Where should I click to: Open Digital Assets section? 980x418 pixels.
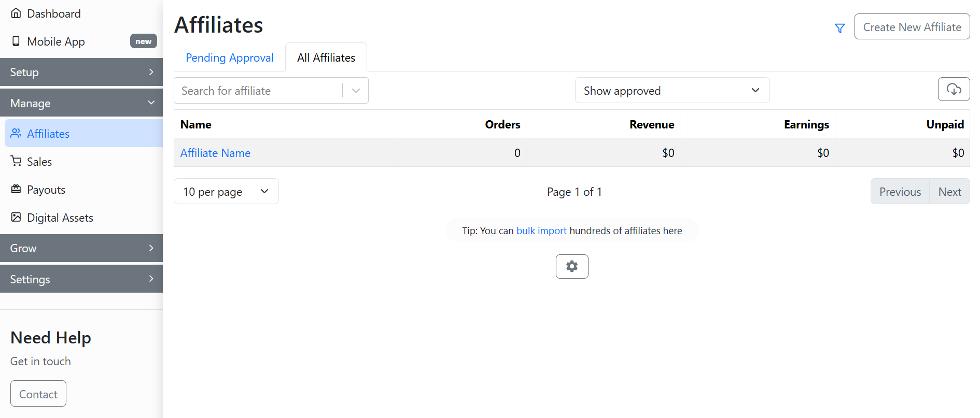tap(60, 218)
